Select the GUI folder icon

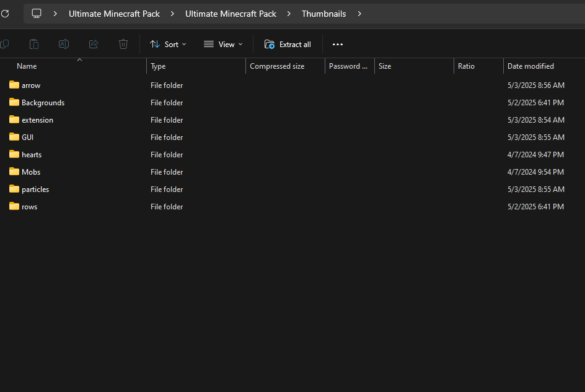[14, 136]
